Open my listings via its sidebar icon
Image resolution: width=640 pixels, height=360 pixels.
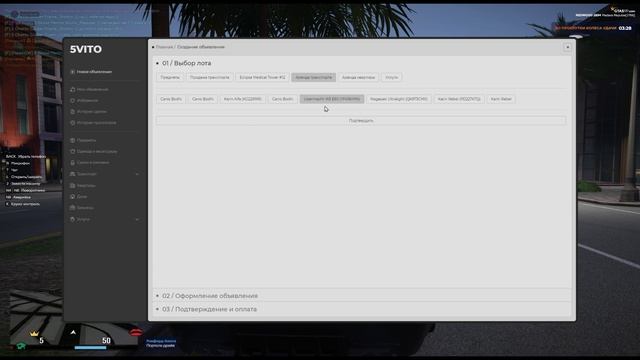coord(72,89)
